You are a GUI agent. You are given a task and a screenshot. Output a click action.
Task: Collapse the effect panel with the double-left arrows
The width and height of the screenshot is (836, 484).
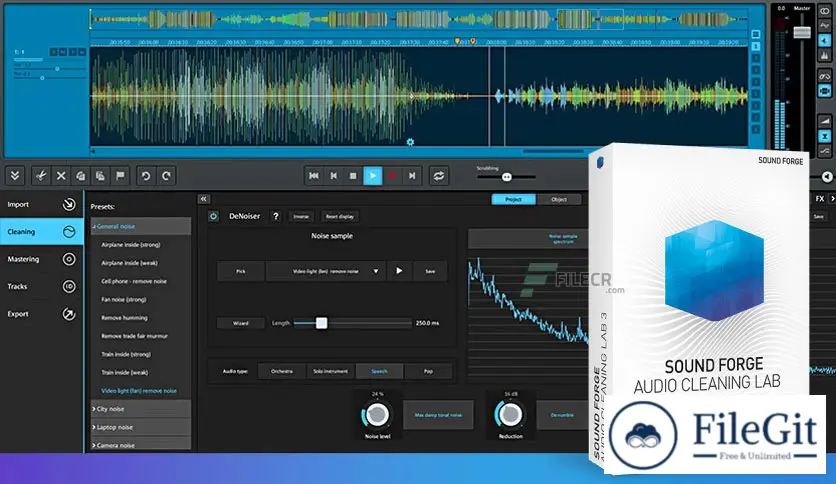pyautogui.click(x=204, y=199)
